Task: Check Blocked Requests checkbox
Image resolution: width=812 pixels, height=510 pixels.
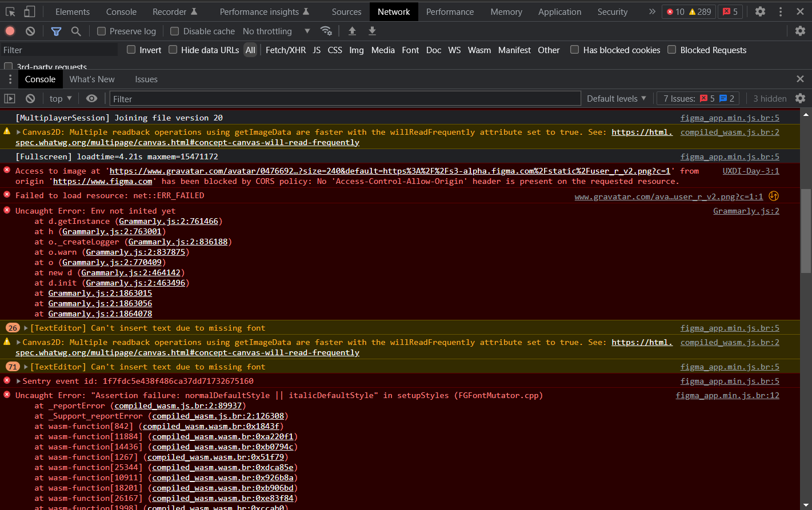Action: coord(672,50)
